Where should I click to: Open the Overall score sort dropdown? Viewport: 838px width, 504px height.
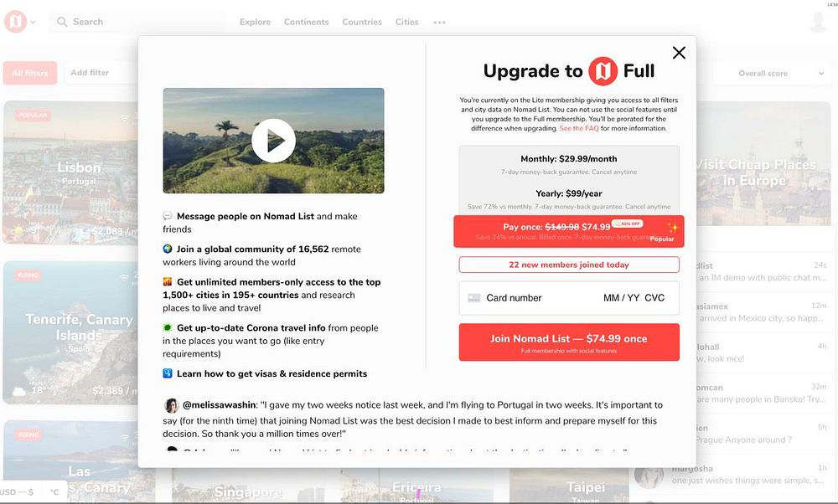tap(773, 73)
